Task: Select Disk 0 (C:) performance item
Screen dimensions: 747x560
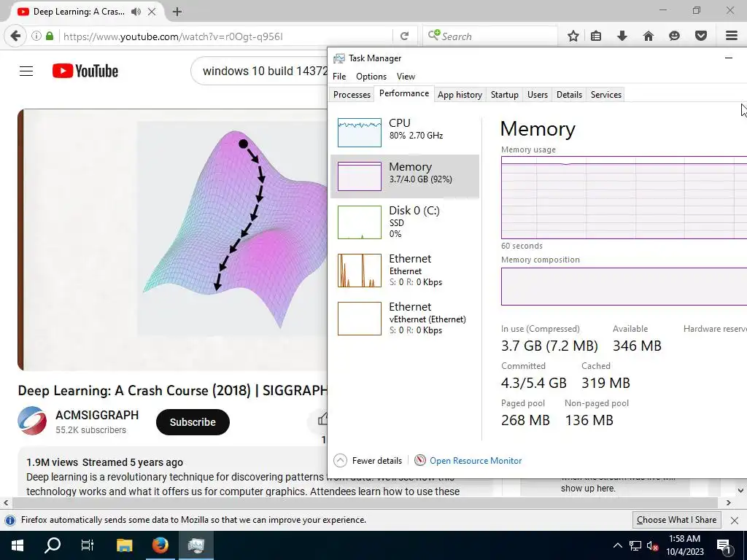Action: point(405,222)
